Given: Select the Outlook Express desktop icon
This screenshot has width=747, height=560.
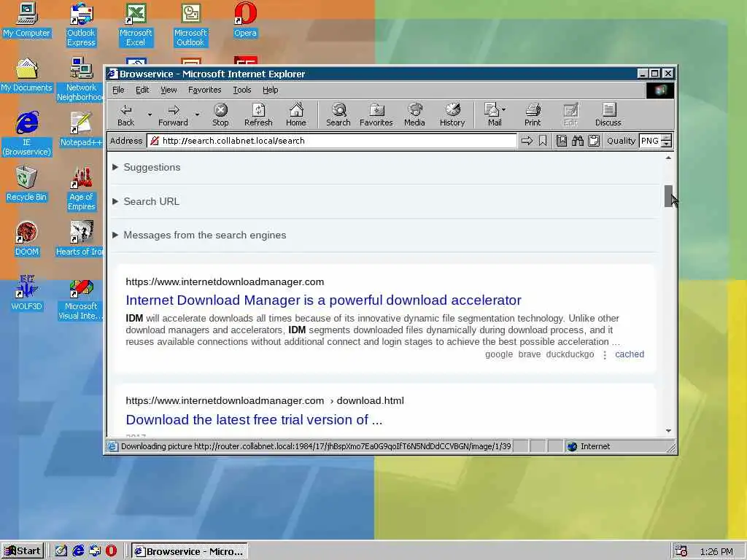Looking at the screenshot, I should pyautogui.click(x=81, y=25).
